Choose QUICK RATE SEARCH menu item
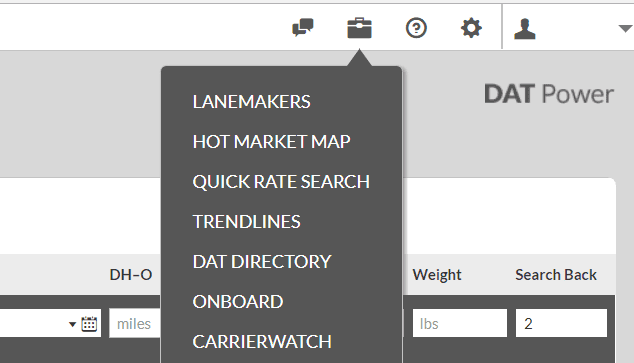 pyautogui.click(x=281, y=182)
